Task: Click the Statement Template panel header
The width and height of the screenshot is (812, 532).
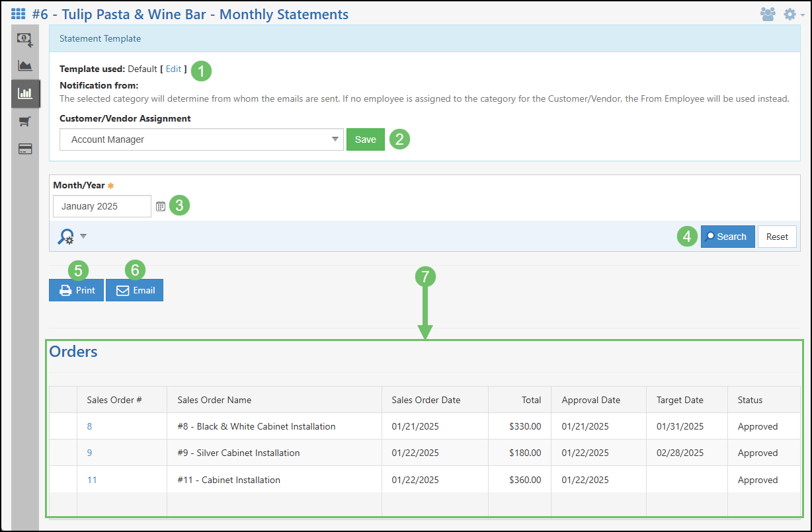Action: click(425, 38)
